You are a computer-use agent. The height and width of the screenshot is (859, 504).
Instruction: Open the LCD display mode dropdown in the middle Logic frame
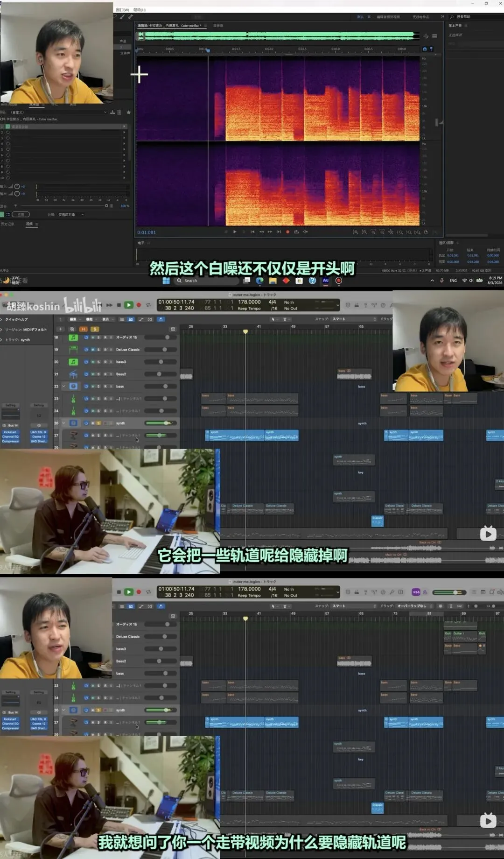point(337,305)
